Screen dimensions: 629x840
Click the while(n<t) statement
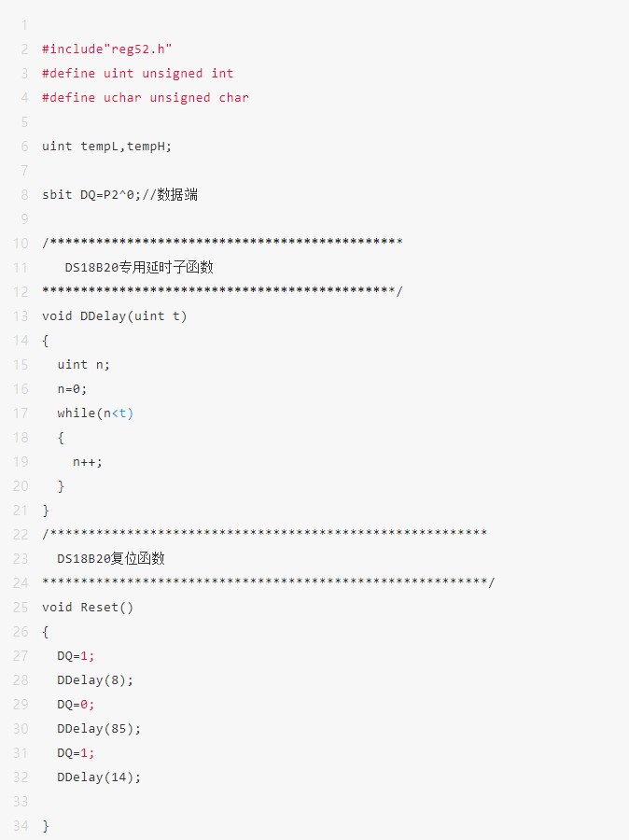[95, 413]
